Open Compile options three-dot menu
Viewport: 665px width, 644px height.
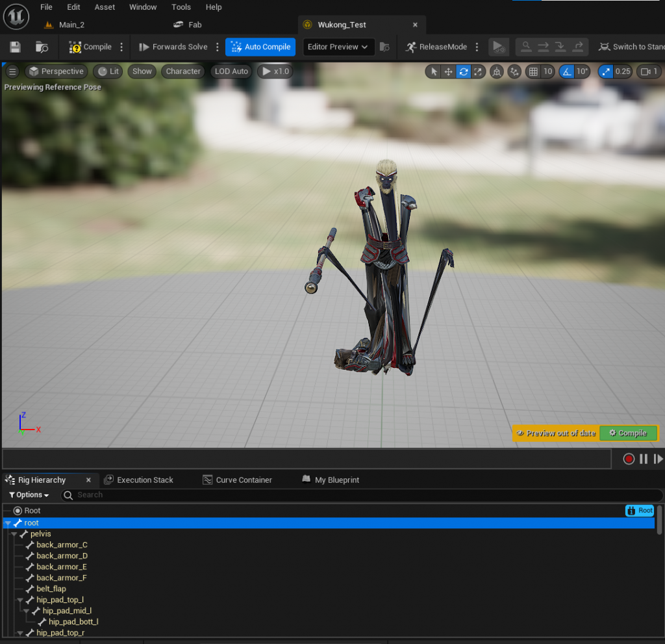(x=121, y=47)
